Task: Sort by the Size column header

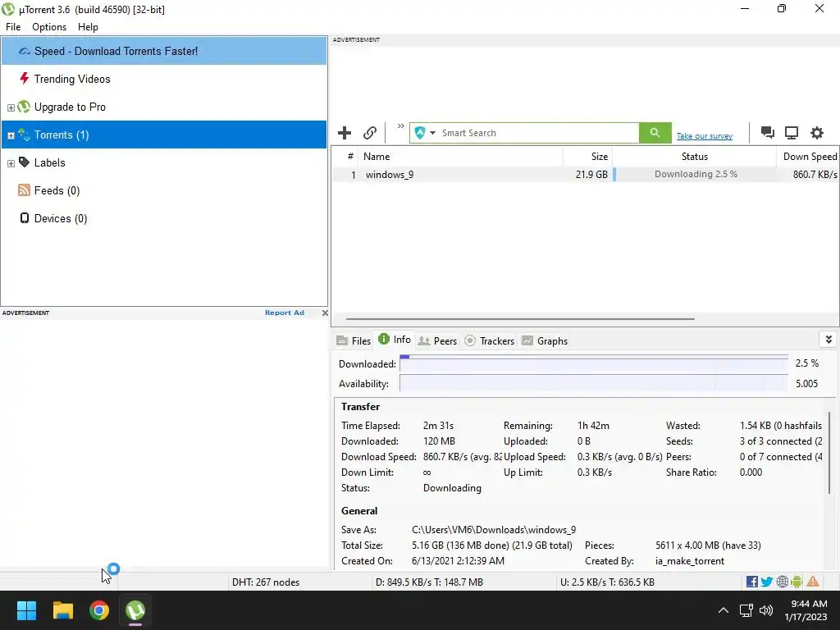Action: [587, 157]
